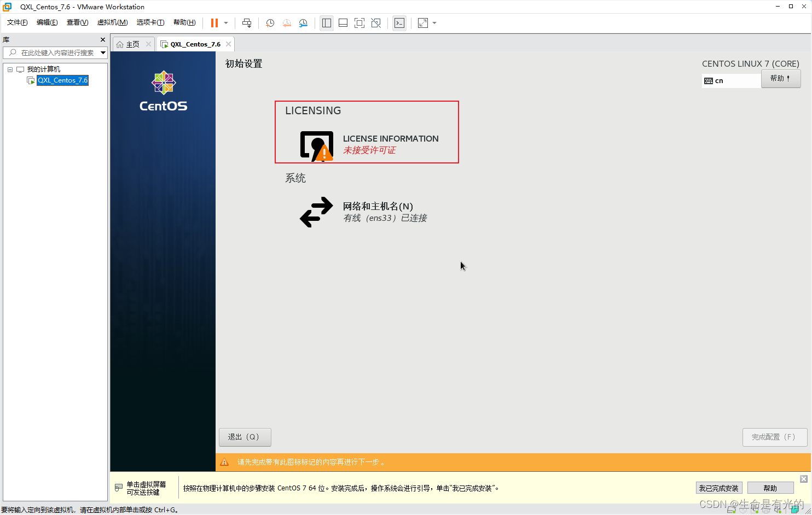Open the 帮助(H) menu

click(184, 22)
